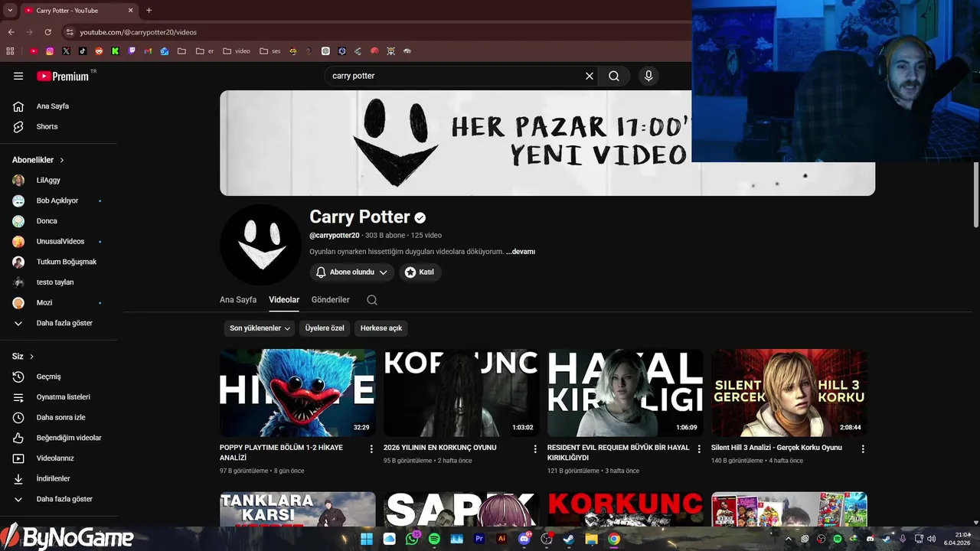980x551 pixels.
Task: Open the TikTok bookmark
Action: coord(83,51)
